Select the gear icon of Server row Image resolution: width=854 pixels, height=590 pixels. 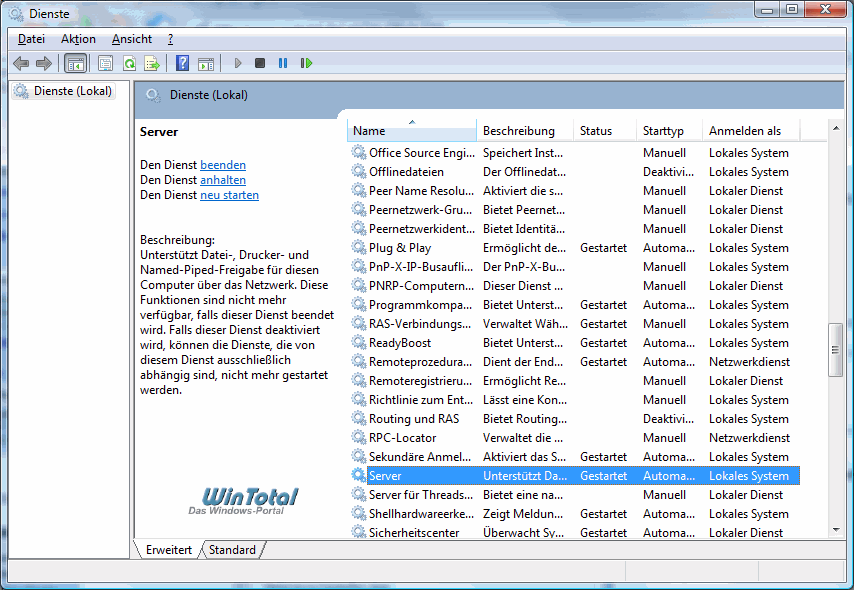pos(358,475)
